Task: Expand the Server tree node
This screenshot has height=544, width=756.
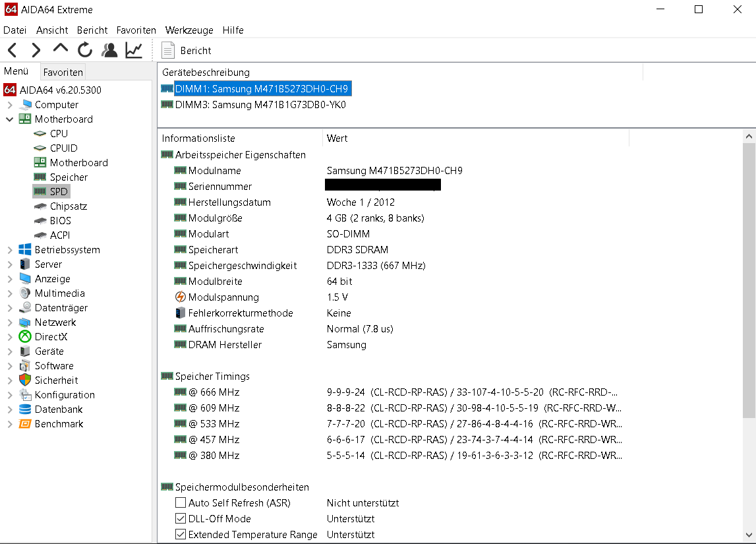Action: point(10,264)
